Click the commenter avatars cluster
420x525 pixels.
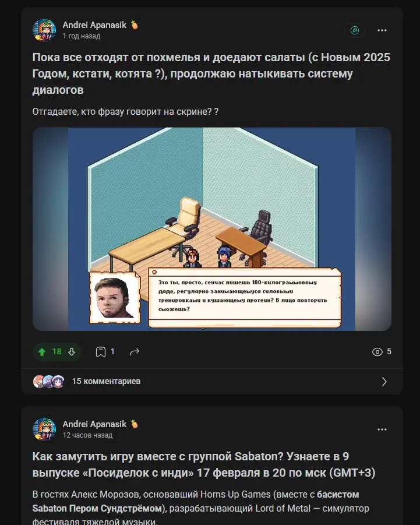click(48, 382)
